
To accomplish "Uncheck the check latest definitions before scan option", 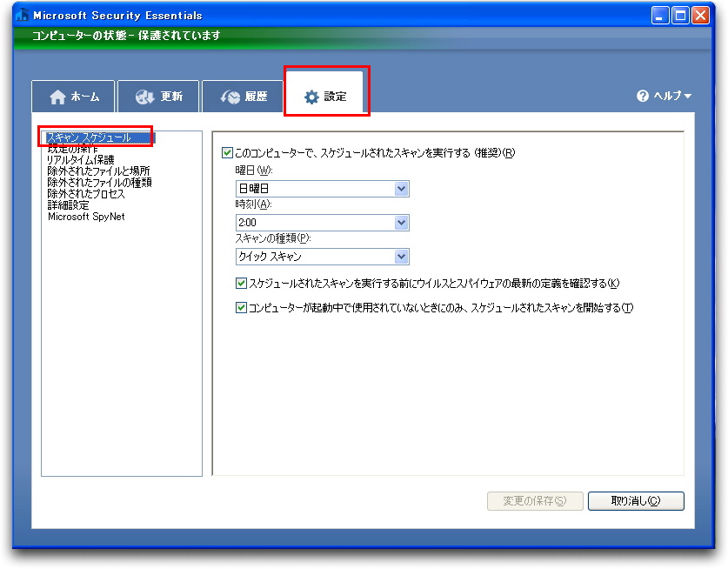I will [242, 283].
